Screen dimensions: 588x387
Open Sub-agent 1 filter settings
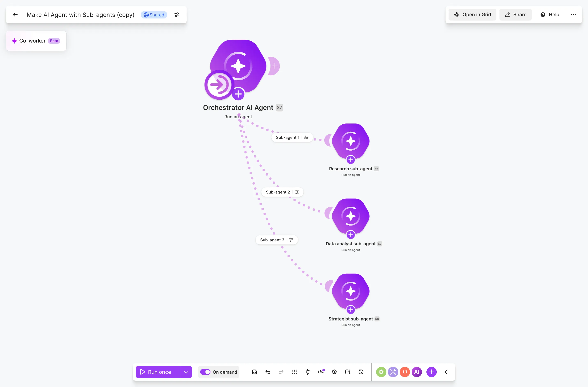point(306,137)
